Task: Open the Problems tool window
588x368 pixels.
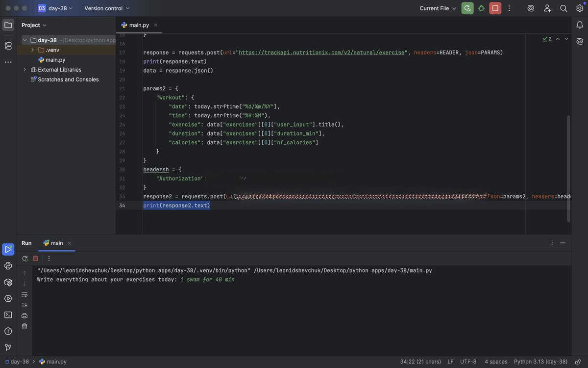Action: coord(8,331)
